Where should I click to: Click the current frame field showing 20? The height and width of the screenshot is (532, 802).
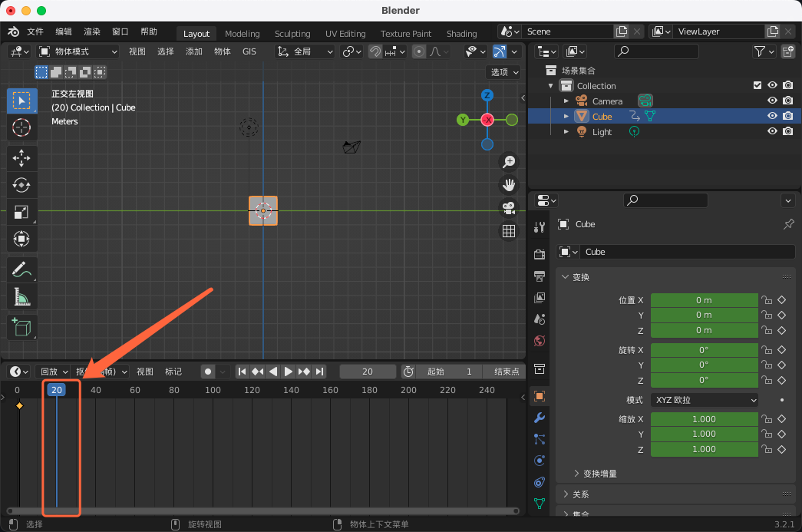[368, 371]
